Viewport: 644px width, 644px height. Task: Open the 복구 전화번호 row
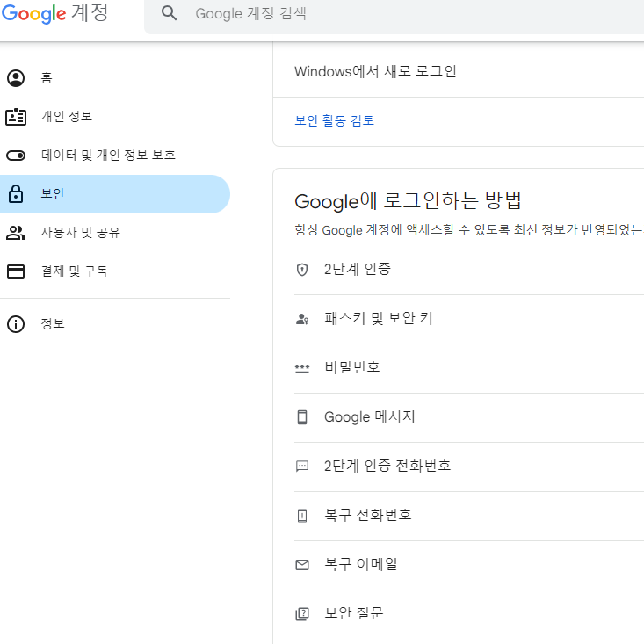(x=469, y=517)
